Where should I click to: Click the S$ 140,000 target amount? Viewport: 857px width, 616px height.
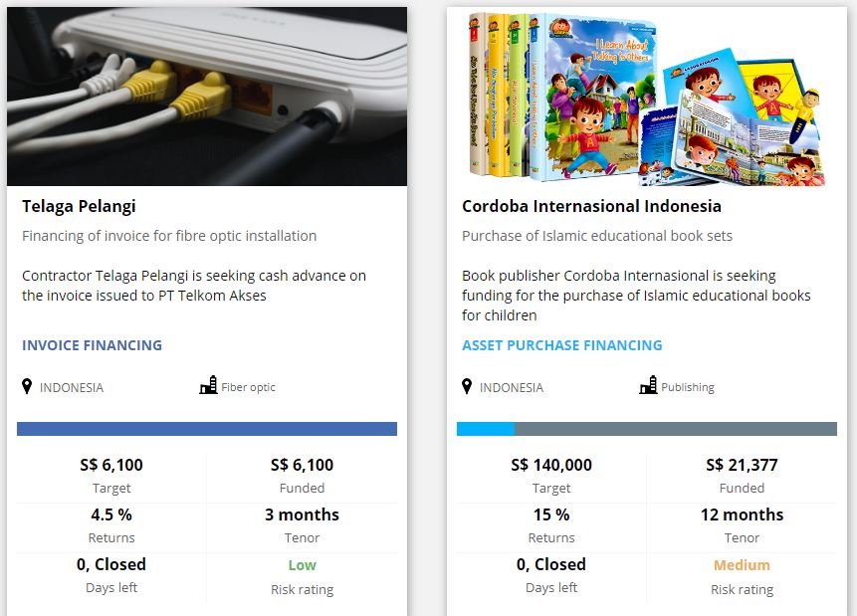tap(551, 465)
